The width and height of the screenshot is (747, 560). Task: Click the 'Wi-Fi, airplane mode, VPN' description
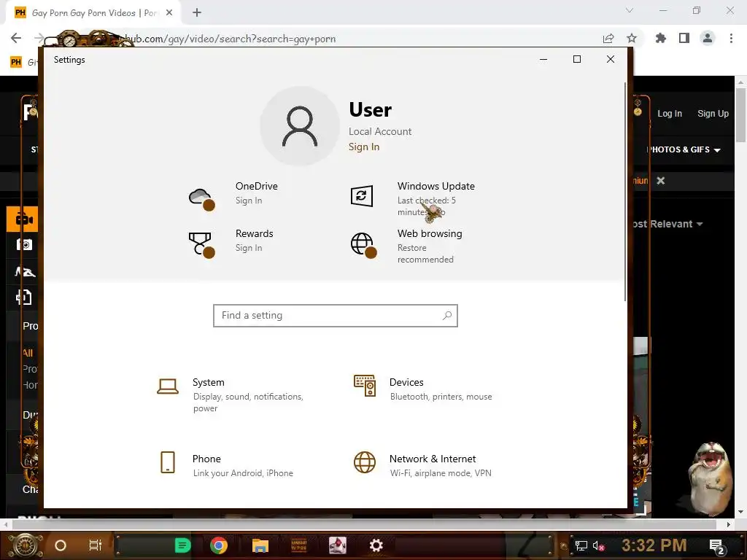441,472
